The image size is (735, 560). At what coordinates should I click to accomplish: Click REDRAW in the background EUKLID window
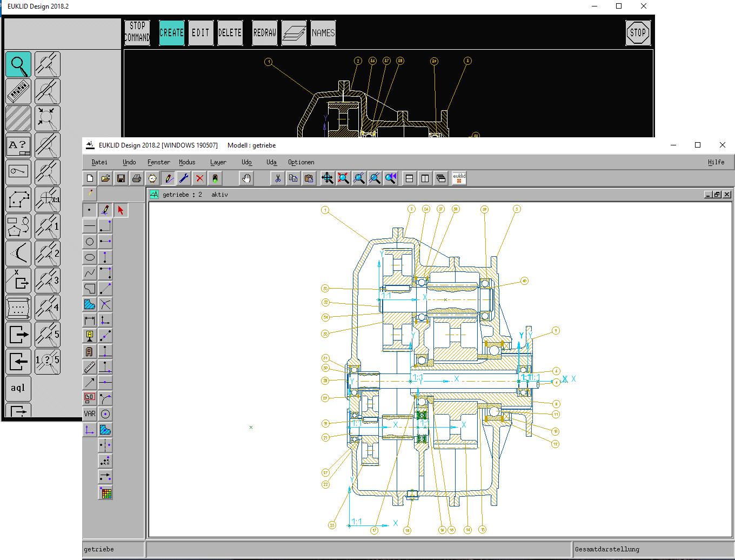(x=265, y=33)
